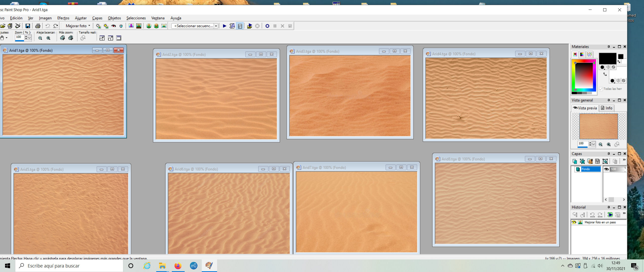
Task: Open File Explorer from the taskbar
Action: [162, 266]
